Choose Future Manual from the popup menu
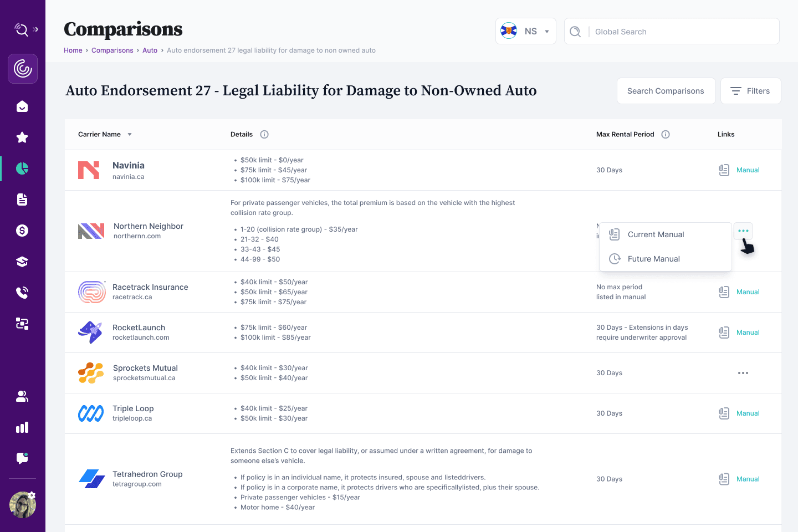This screenshot has width=798, height=532. click(x=653, y=259)
